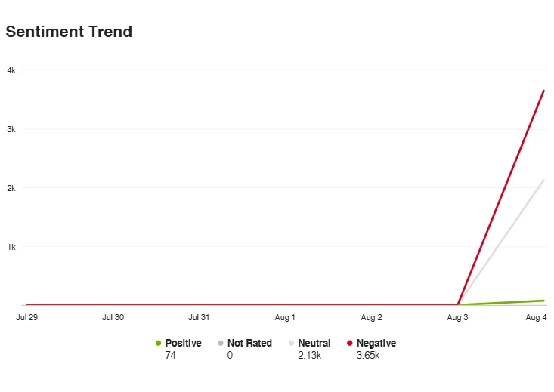Toggle the Neutral legend series
The image size is (554, 392).
(x=314, y=343)
